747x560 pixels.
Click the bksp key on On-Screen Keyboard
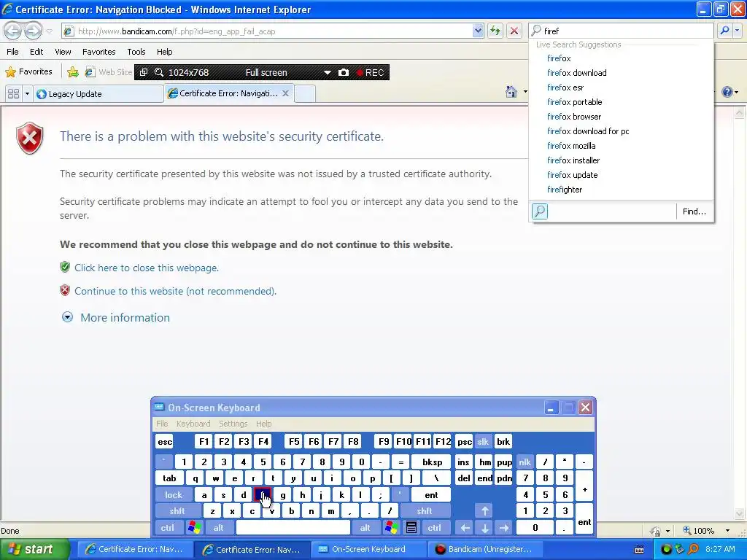[x=432, y=462]
